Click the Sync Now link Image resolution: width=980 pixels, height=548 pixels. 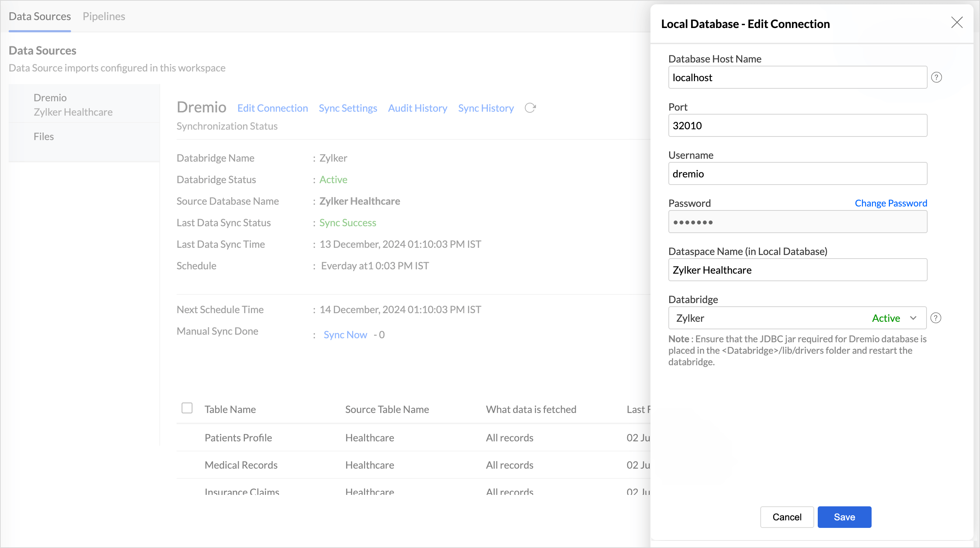pyautogui.click(x=345, y=335)
